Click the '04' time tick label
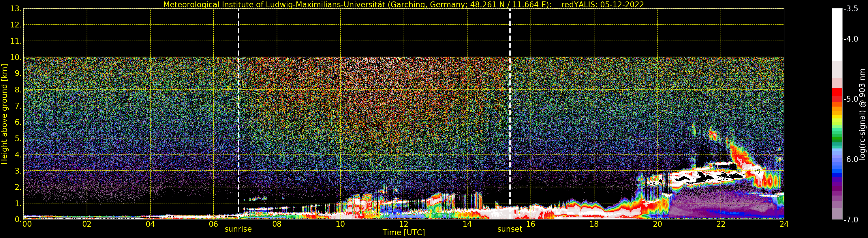Image resolution: width=868 pixels, height=238 pixels. point(150,224)
